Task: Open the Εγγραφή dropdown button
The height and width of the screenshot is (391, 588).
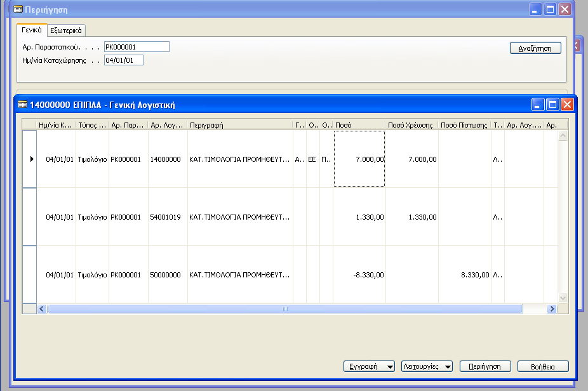Action: coord(369,366)
